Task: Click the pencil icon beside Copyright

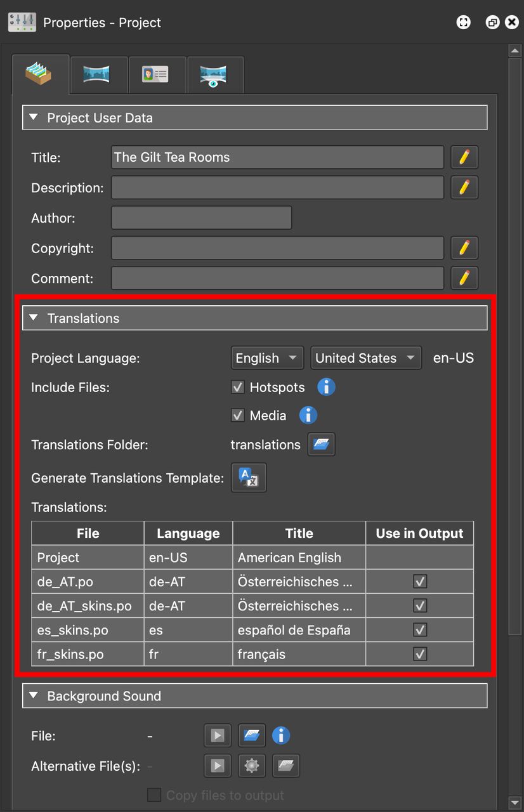Action: [464, 247]
